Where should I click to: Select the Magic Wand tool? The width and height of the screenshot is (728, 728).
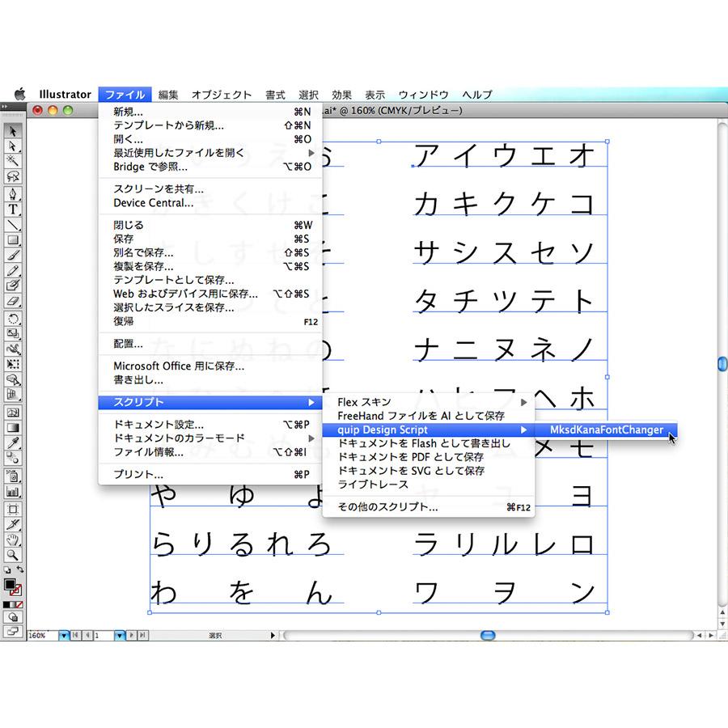pos(13,162)
